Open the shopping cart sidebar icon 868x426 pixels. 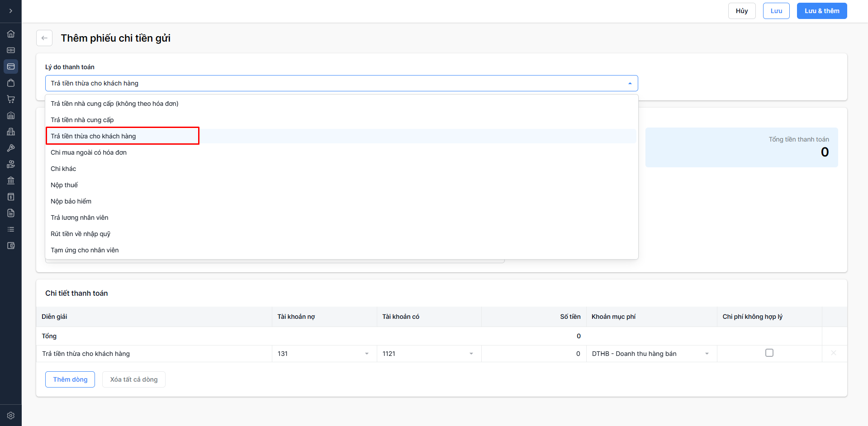11,99
